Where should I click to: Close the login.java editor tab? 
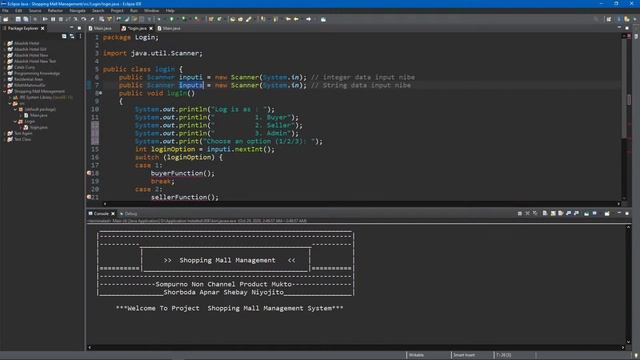[151, 28]
